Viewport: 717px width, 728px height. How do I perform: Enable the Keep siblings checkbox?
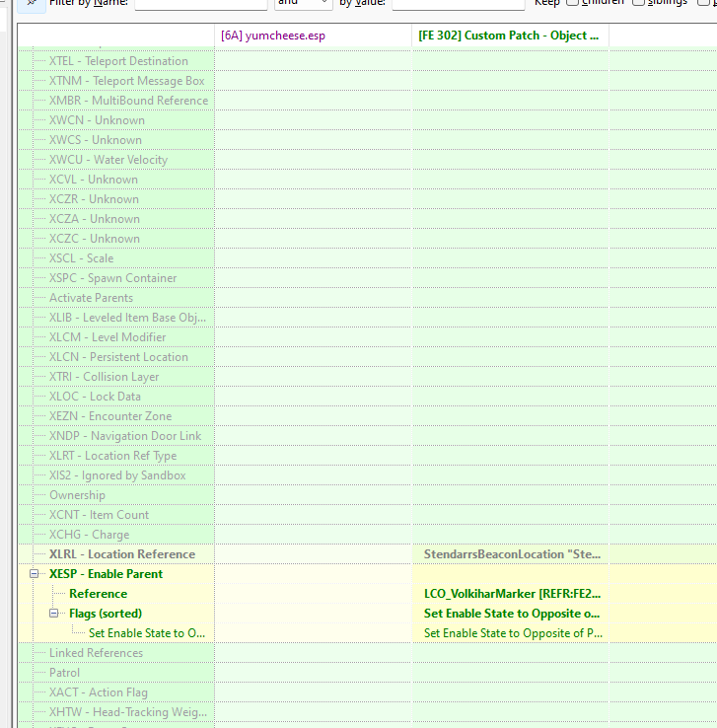(x=638, y=2)
